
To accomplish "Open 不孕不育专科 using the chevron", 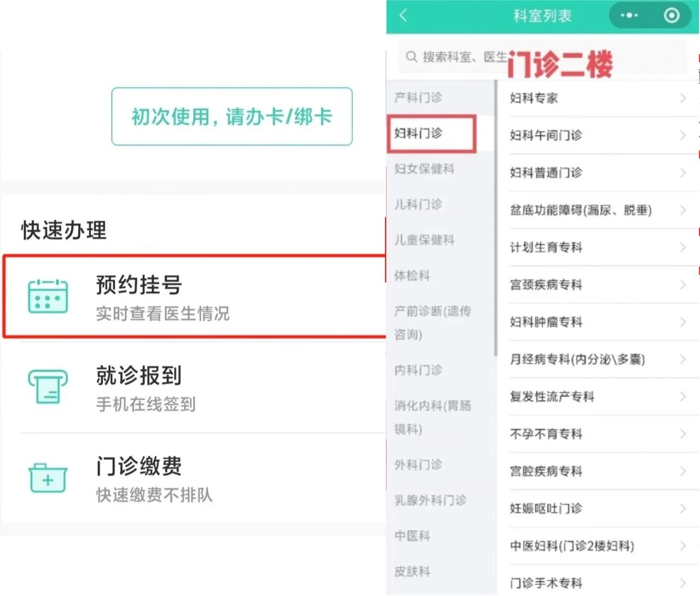I will 682,434.
